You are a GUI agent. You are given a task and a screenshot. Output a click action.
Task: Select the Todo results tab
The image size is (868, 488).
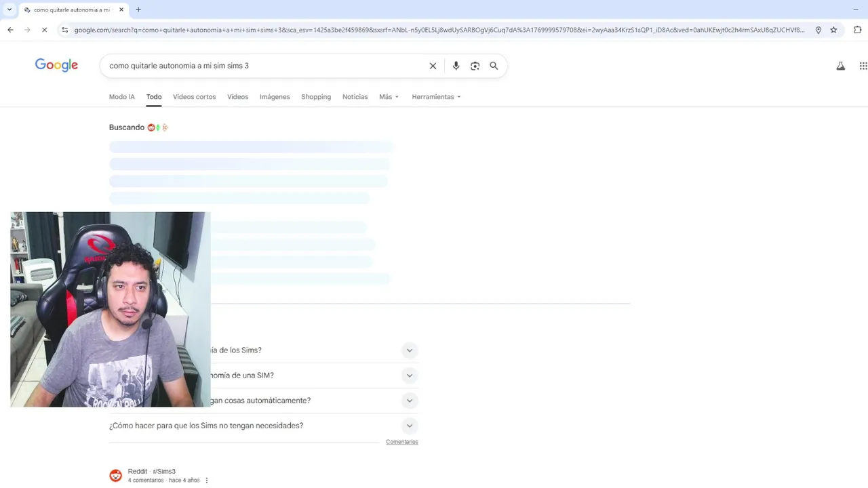pyautogui.click(x=154, y=97)
